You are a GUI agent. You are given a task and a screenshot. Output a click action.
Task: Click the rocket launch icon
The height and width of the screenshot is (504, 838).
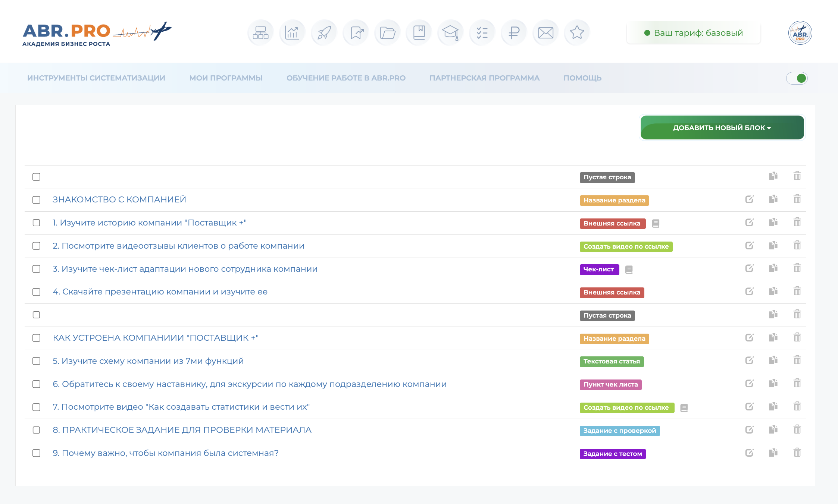tap(324, 33)
